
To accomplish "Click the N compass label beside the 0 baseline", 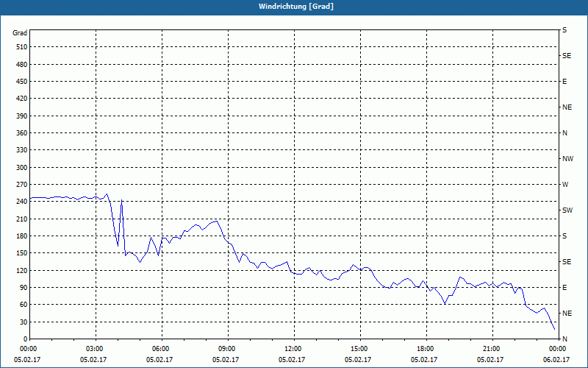I will tap(564, 339).
